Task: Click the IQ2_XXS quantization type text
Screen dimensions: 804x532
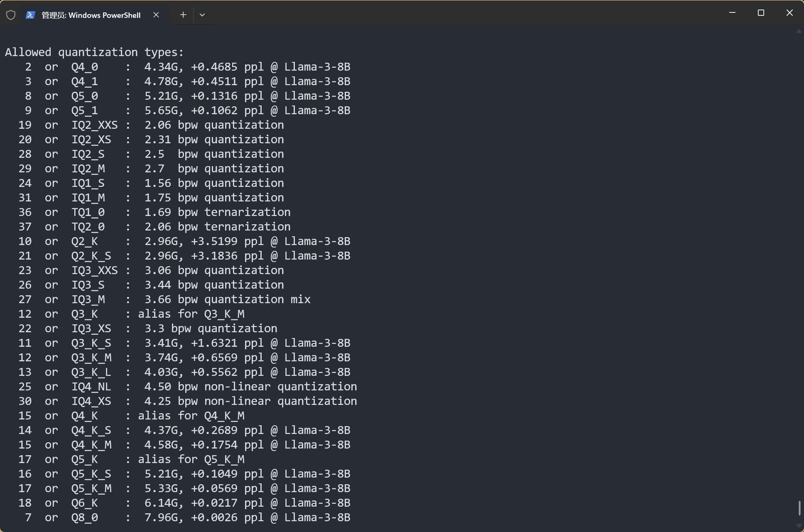Action: (94, 125)
